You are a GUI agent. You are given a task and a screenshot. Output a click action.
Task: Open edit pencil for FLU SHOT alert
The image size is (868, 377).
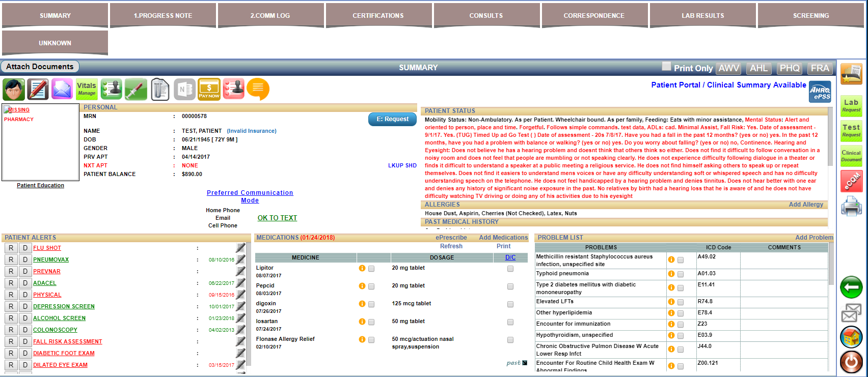[x=240, y=248]
